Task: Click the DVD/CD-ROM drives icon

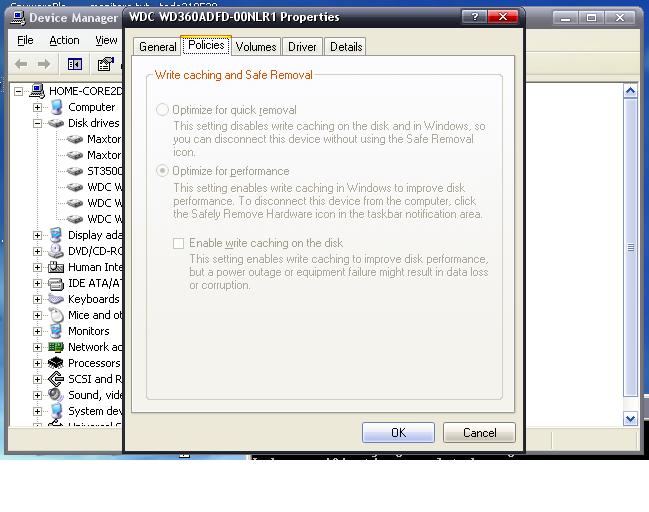Action: pyautogui.click(x=56, y=251)
